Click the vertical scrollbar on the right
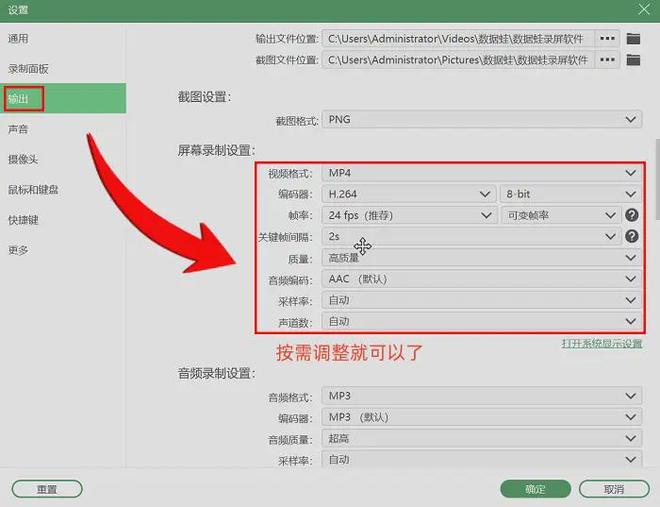The image size is (660, 507). point(657,179)
